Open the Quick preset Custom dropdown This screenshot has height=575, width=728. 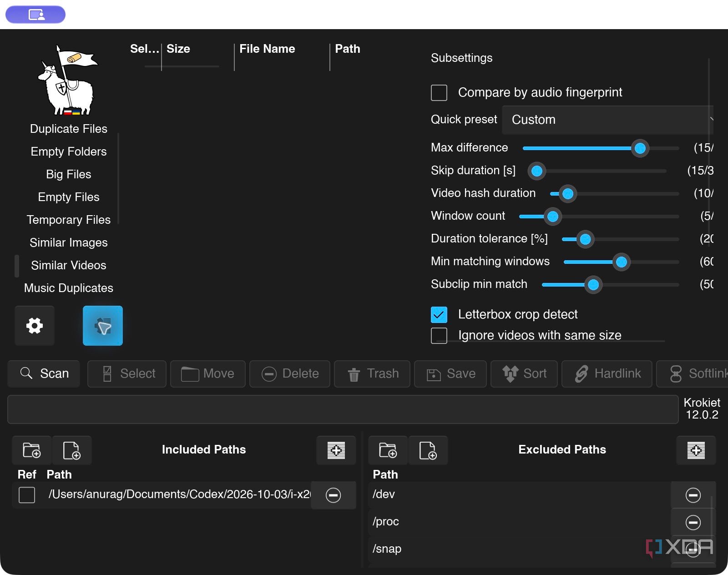coord(607,120)
